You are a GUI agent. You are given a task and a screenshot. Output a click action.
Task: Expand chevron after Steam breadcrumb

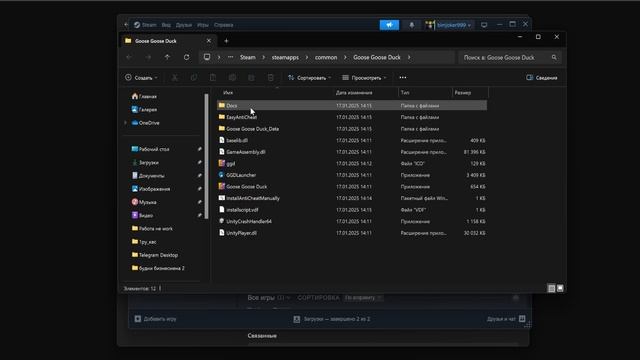pyautogui.click(x=263, y=58)
